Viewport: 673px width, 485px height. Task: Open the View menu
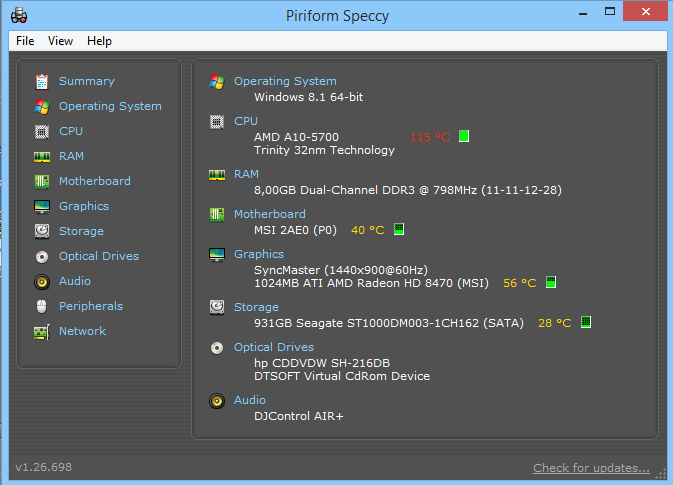pyautogui.click(x=60, y=41)
